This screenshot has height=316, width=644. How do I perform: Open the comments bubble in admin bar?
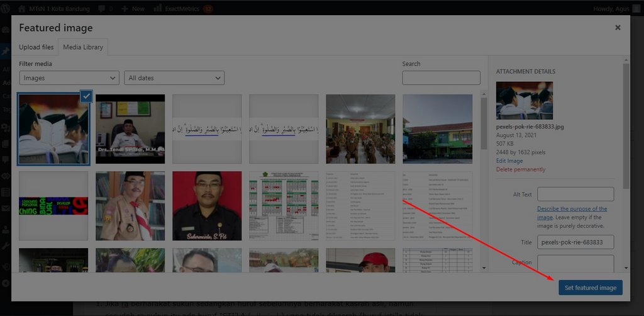tap(104, 9)
